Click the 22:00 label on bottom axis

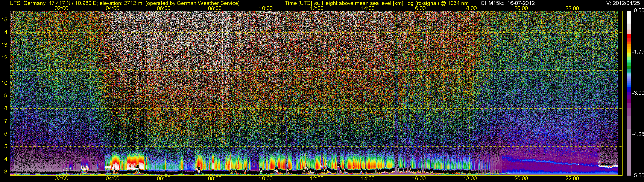pyautogui.click(x=572, y=179)
